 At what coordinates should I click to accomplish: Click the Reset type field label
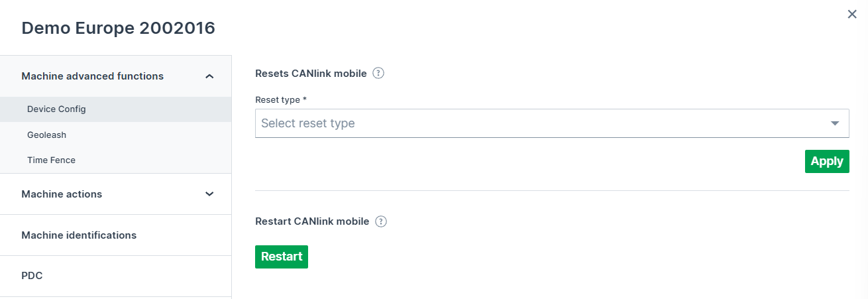click(x=281, y=99)
